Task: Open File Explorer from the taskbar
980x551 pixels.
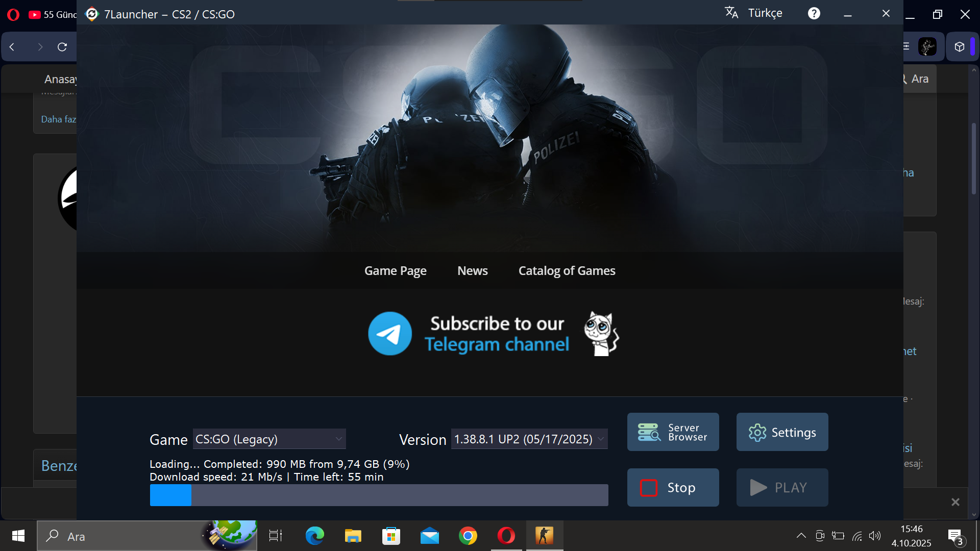Action: pos(353,536)
